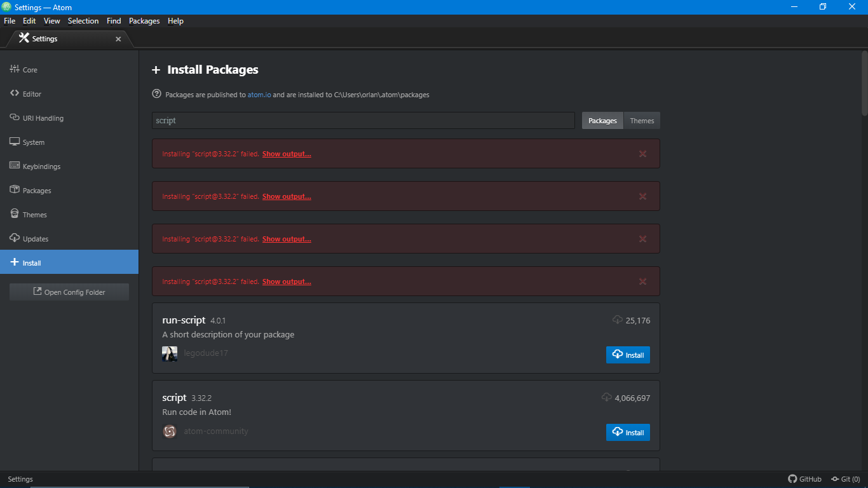Show the Keybindings panel
The height and width of the screenshot is (488, 868).
point(69,166)
